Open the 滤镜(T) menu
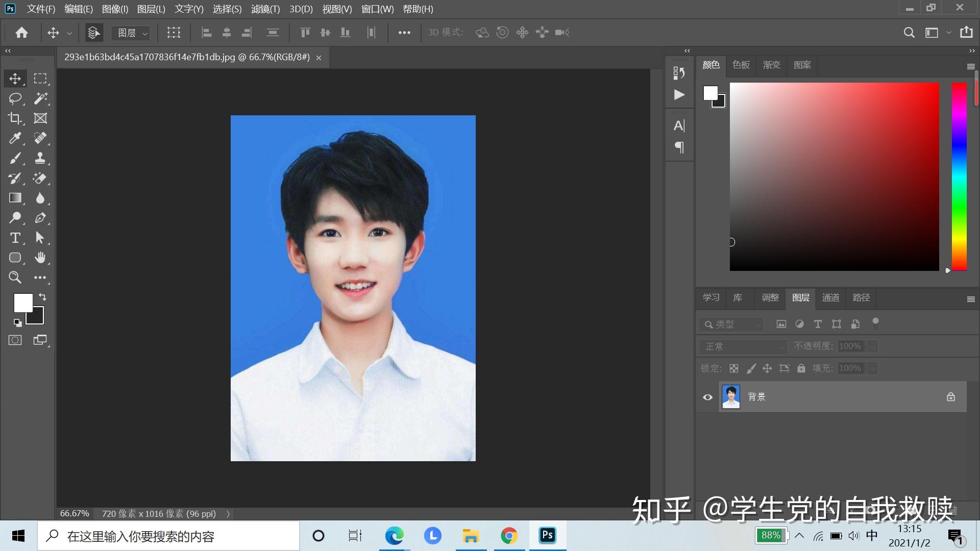This screenshot has width=980, height=551. (x=265, y=9)
